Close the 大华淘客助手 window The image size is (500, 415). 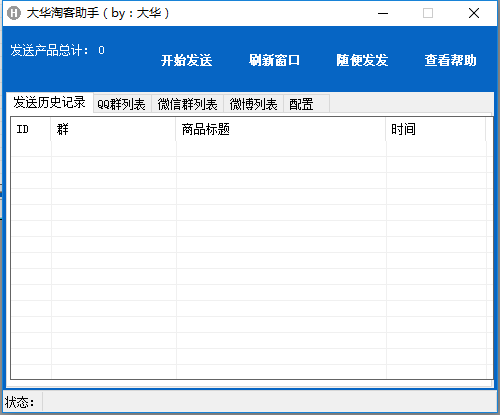point(474,13)
